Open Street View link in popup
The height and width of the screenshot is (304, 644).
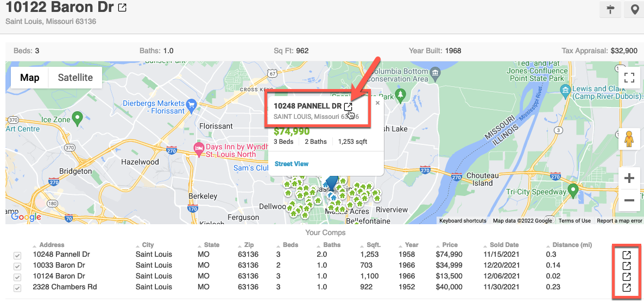click(292, 164)
